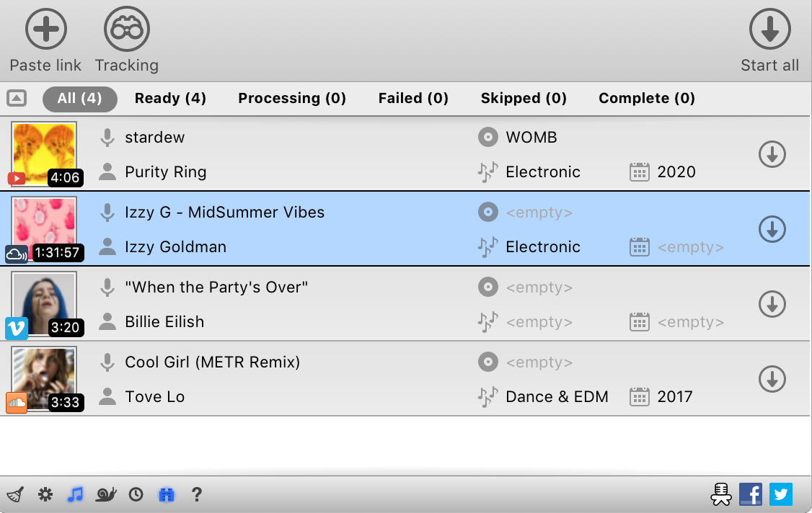Toggle slow download mode via the snail icon
Image resolution: width=812 pixels, height=513 pixels.
tap(106, 494)
